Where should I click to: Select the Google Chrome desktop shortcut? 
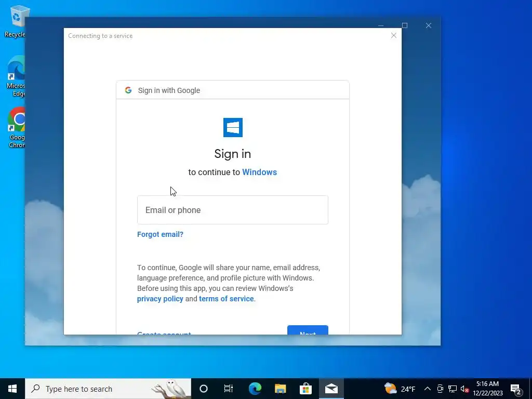[17, 128]
